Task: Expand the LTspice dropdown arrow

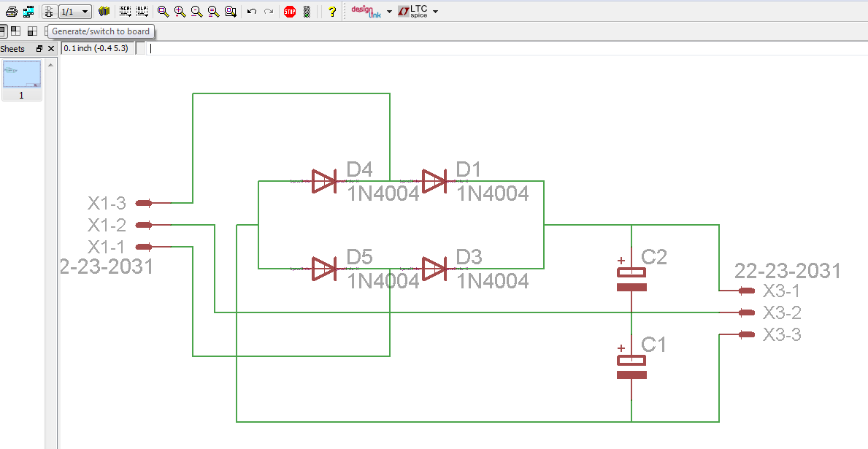Action: click(x=435, y=12)
